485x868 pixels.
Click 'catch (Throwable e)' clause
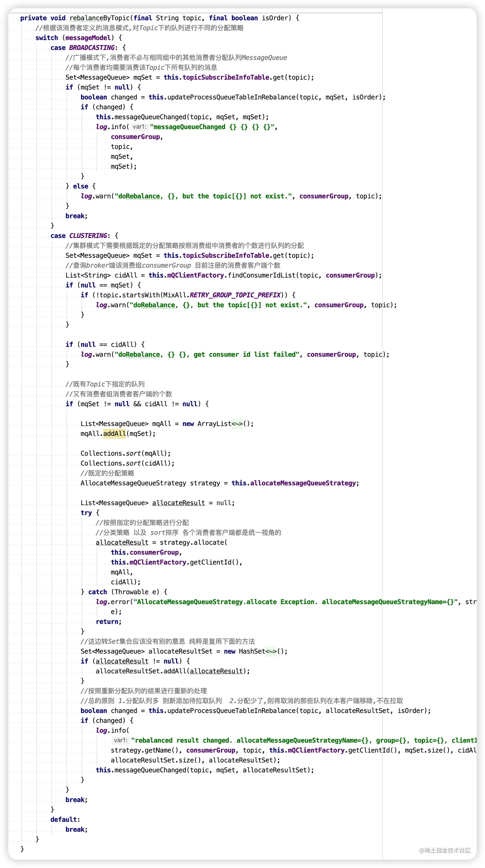click(x=124, y=592)
